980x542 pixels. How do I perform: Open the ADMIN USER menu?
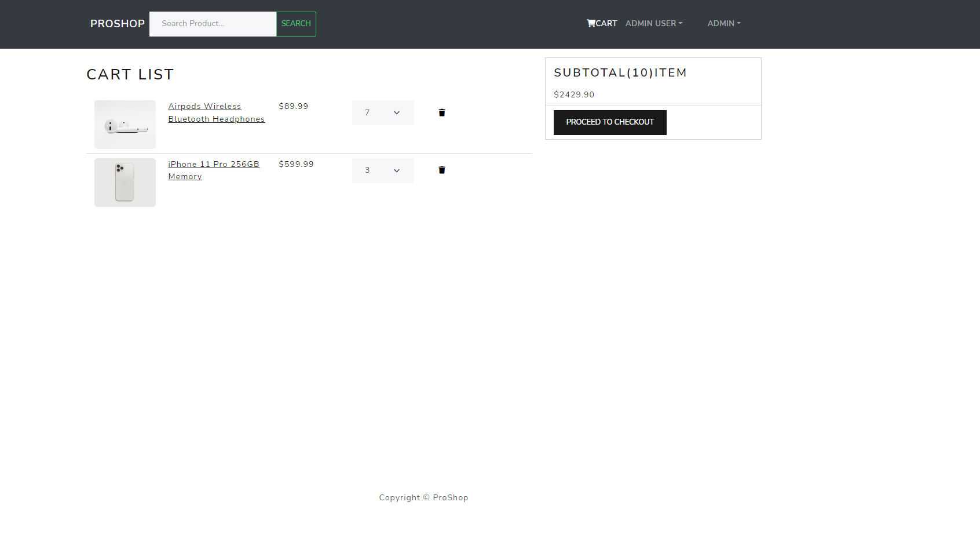[x=653, y=23]
